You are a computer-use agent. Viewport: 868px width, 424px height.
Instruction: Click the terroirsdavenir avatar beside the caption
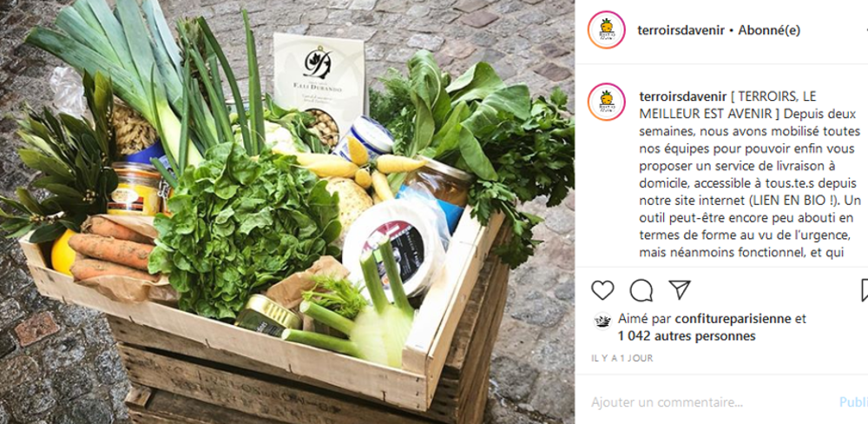click(x=606, y=102)
